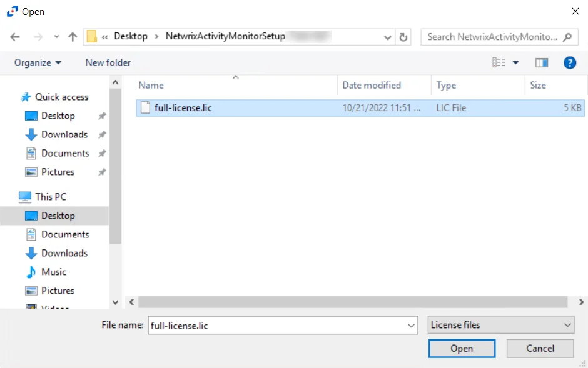Click the pin icon beside Quick access Downloads

102,135
